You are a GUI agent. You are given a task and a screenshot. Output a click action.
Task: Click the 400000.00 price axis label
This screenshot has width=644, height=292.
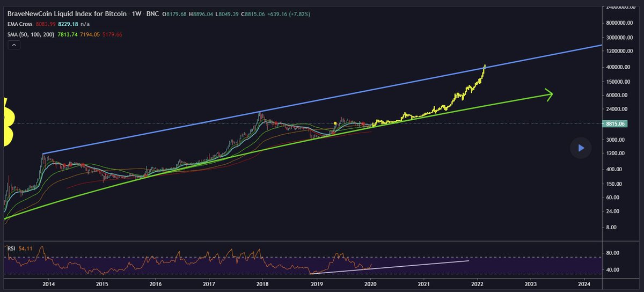pyautogui.click(x=619, y=67)
